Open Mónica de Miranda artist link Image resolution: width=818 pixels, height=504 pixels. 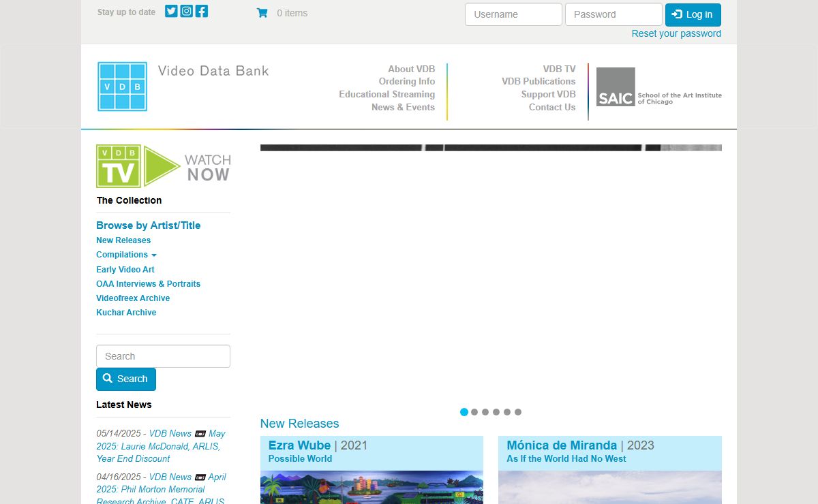click(562, 445)
